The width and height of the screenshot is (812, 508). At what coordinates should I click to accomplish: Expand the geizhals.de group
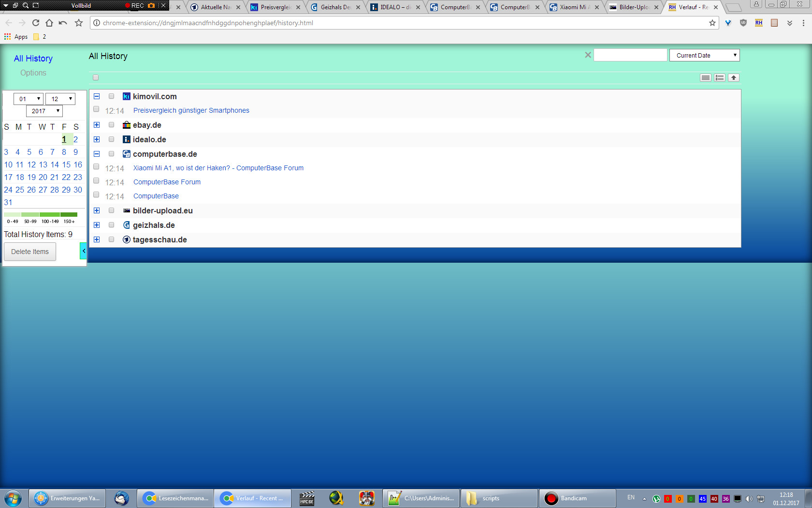pos(97,225)
